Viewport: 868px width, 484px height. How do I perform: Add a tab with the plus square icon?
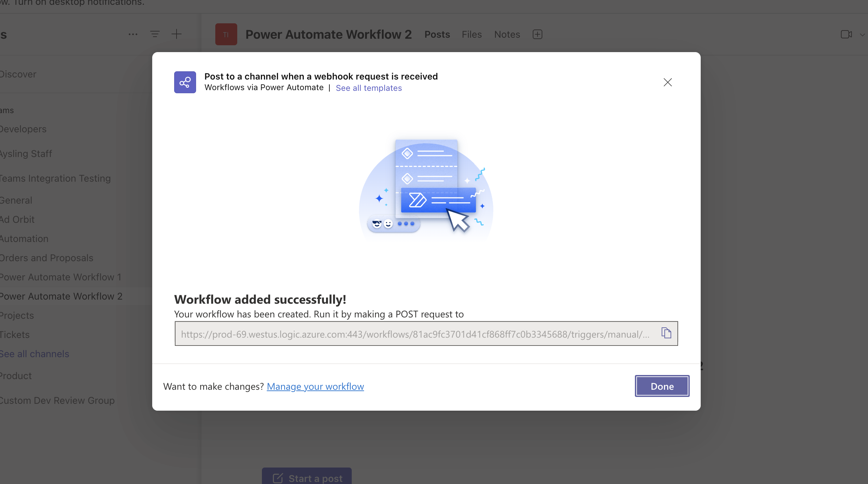[x=537, y=34]
